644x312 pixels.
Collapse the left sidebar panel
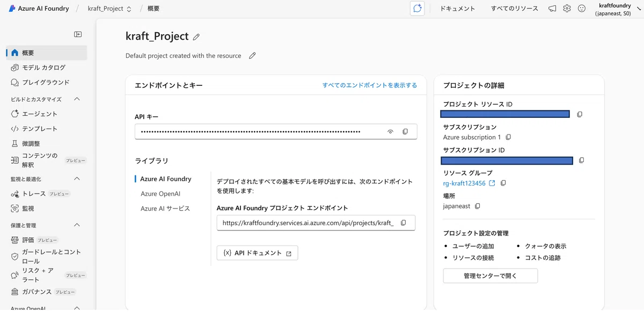pos(78,34)
